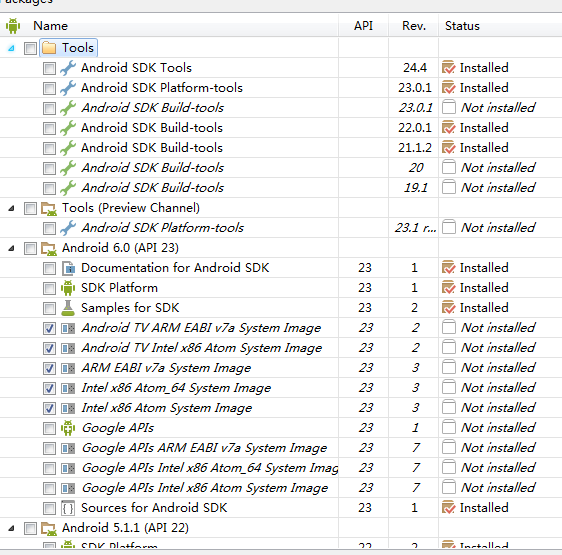Click wrench icon of Build-tools 23.0.1 row
Viewport: 562px width, 555px height.
pos(68,108)
